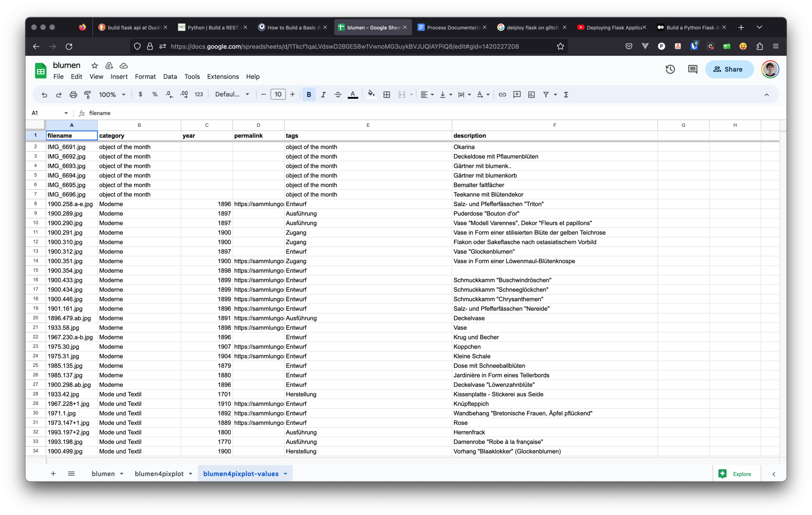812x515 pixels.
Task: Switch to the blumen sheet tab
Action: point(103,474)
